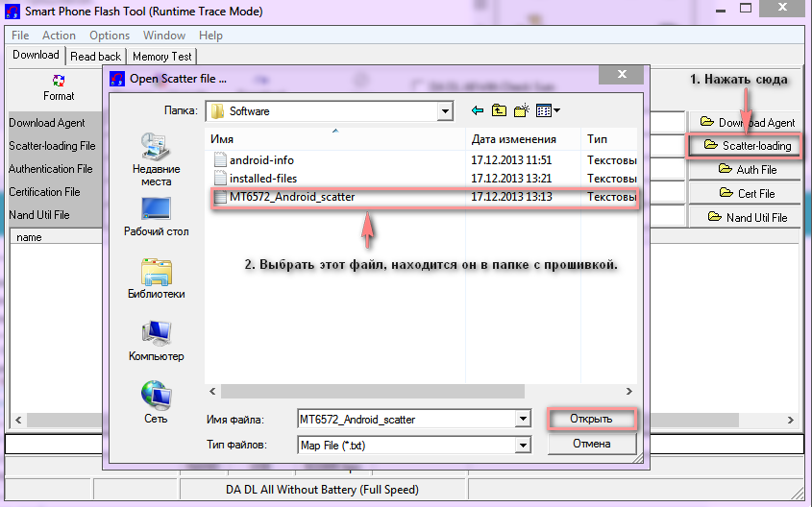Screen dimensions: 812x507
Task: Go back to previous folder in dialog
Action: coord(477,110)
